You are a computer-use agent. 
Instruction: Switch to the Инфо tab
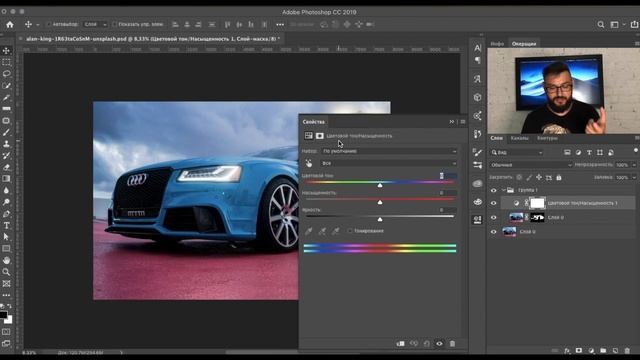click(x=497, y=44)
